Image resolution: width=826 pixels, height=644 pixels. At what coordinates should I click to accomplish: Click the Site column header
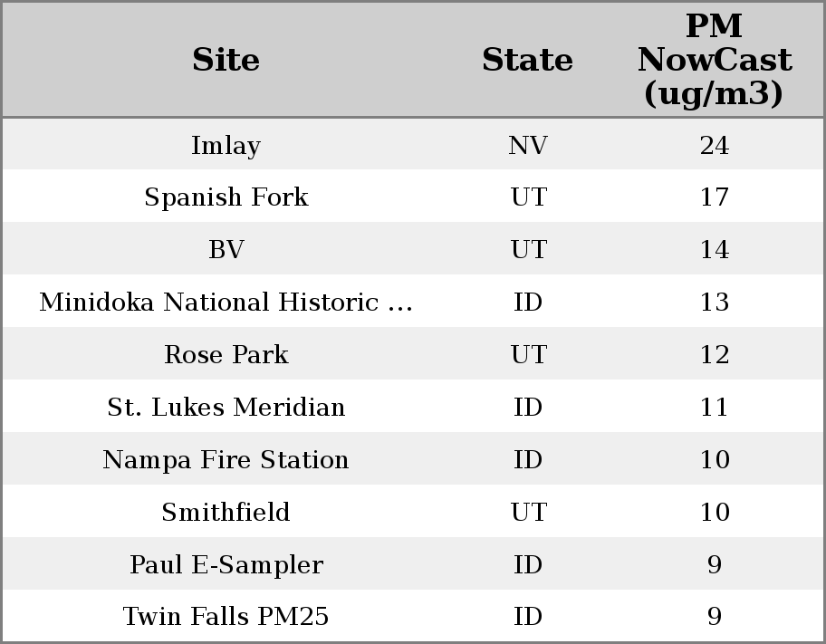tap(226, 60)
